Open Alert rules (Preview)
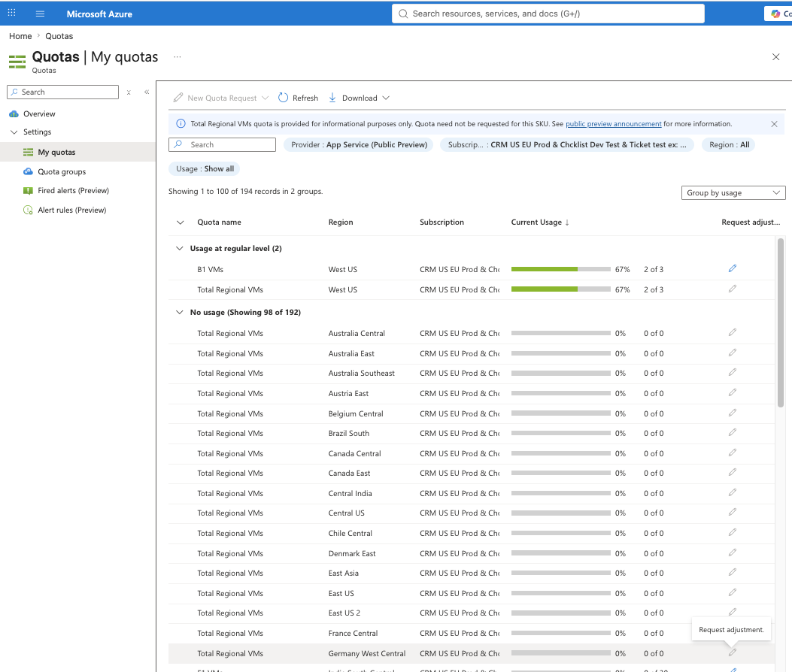The width and height of the screenshot is (792, 672). [x=71, y=210]
